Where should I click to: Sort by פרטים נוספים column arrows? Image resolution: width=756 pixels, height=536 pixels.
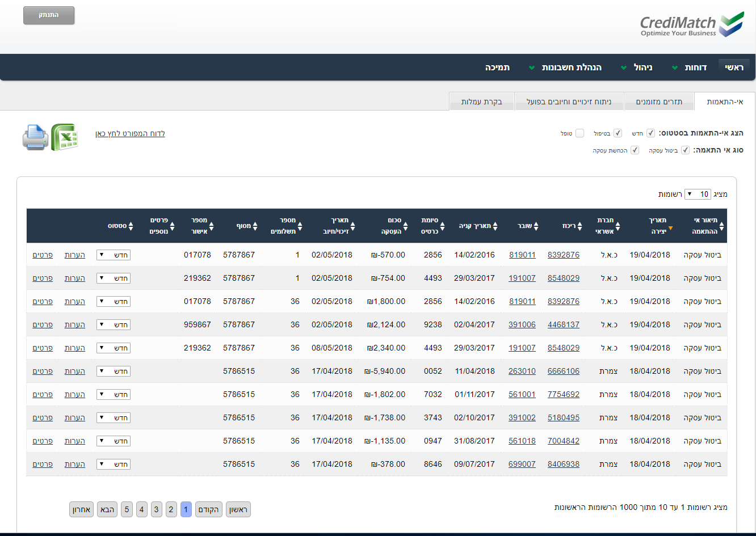point(172,226)
